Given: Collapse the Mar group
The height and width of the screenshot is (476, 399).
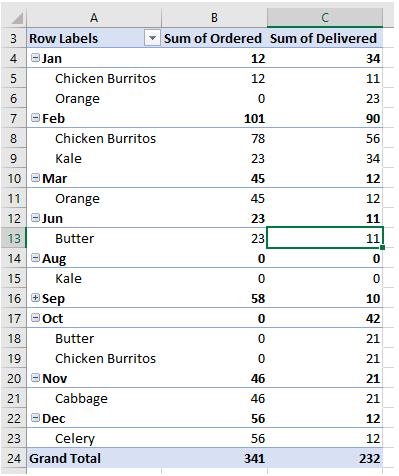Looking at the screenshot, I should click(35, 178).
